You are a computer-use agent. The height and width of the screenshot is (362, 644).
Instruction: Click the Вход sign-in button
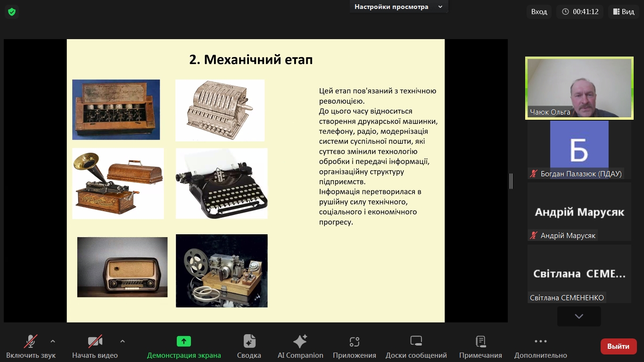tap(539, 12)
